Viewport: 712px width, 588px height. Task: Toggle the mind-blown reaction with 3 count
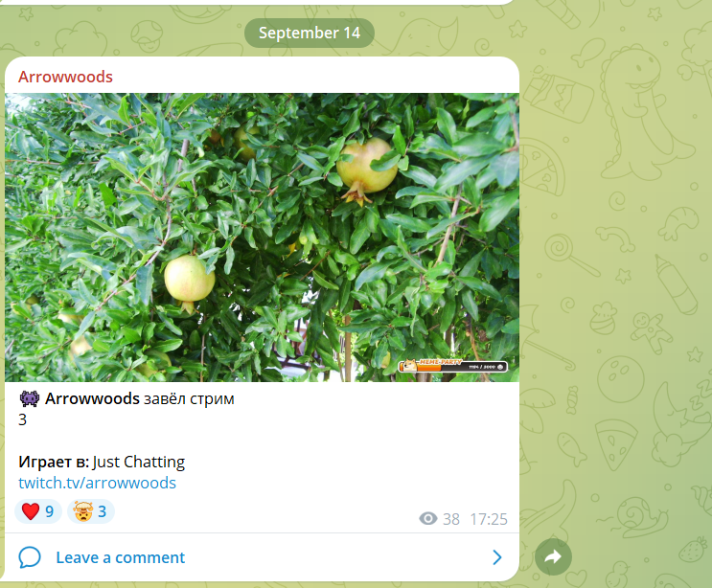(91, 511)
